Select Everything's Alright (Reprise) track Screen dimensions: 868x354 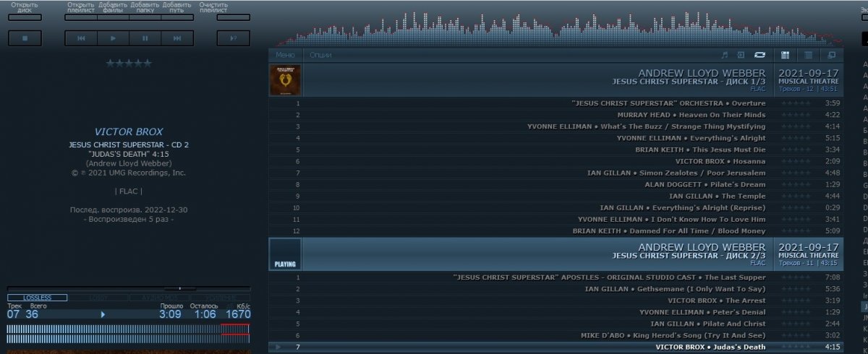point(556,207)
